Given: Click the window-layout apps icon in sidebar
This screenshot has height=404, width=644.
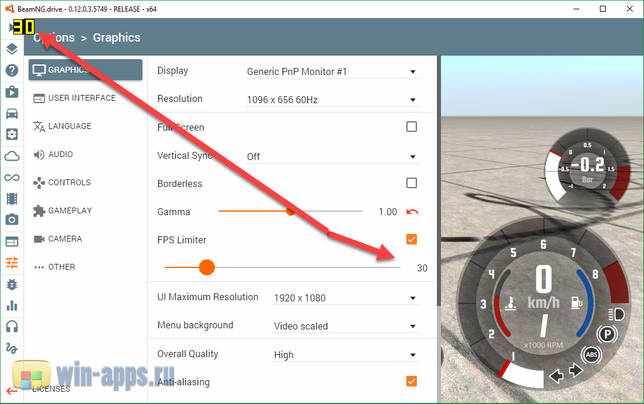Looking at the screenshot, I should coord(12,241).
